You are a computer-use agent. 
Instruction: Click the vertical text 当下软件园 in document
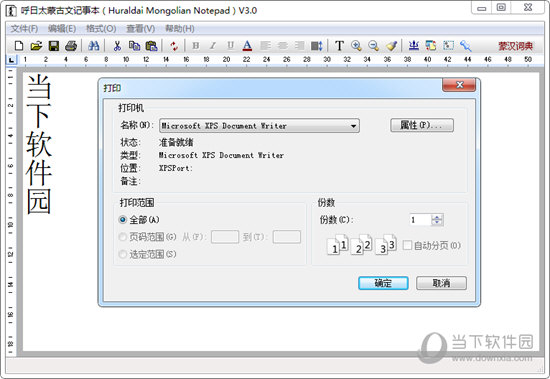point(39,145)
